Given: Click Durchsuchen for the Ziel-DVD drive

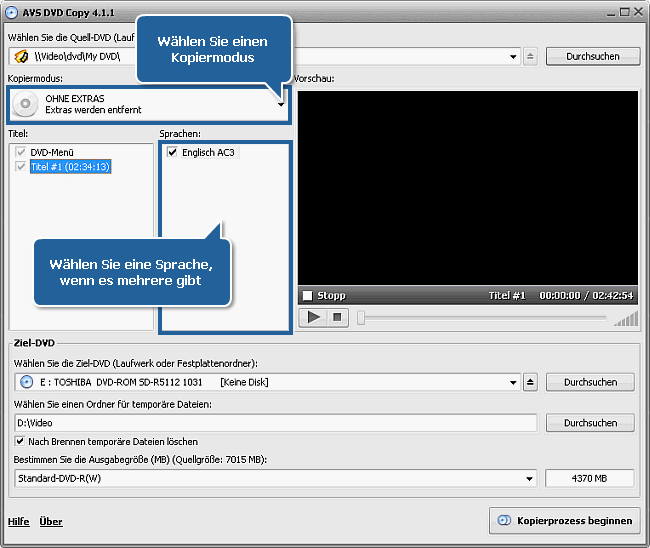Looking at the screenshot, I should (590, 382).
